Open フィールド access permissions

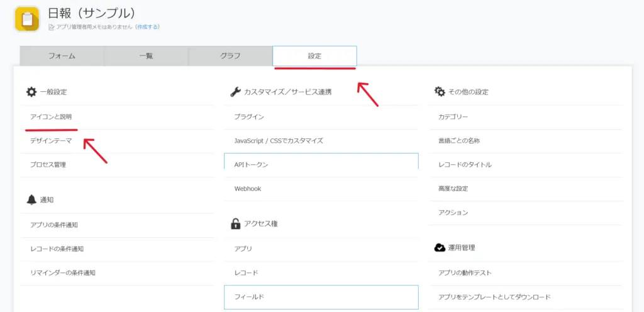tap(249, 297)
